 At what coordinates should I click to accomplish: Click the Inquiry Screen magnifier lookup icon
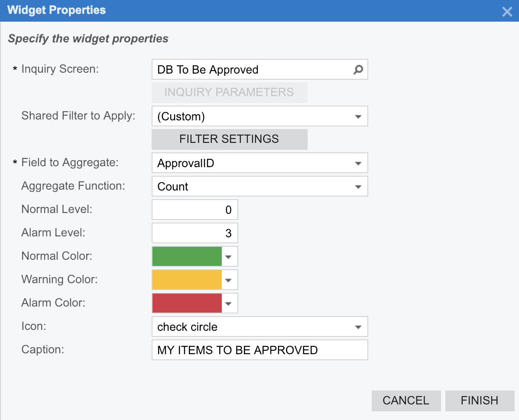(358, 70)
